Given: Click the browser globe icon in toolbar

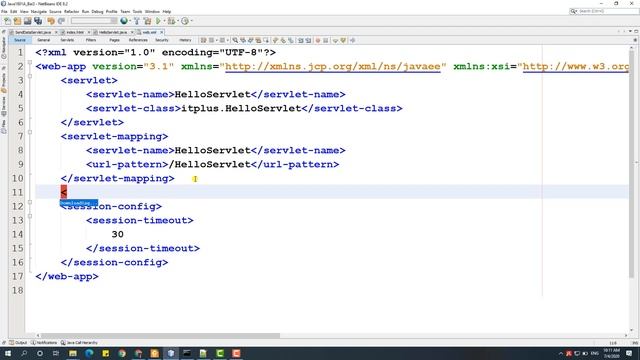Looking at the screenshot, I should click(x=123, y=21).
